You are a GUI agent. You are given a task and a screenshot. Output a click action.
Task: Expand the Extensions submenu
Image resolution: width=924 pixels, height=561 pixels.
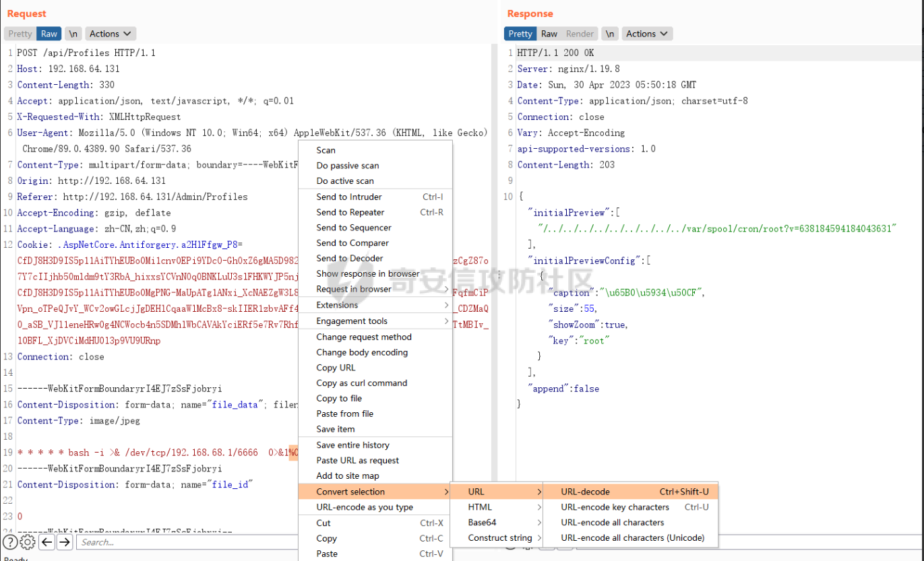pos(375,305)
